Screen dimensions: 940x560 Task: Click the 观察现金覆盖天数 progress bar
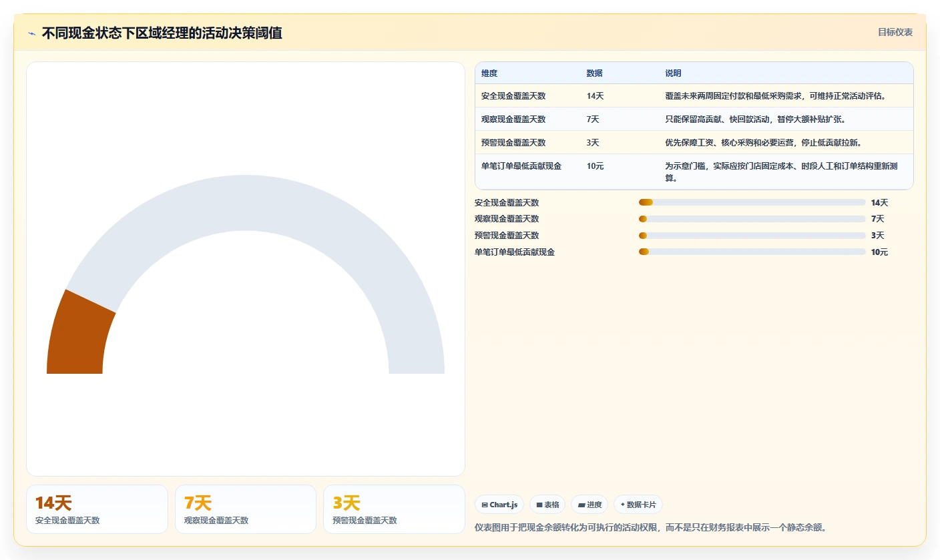point(752,219)
